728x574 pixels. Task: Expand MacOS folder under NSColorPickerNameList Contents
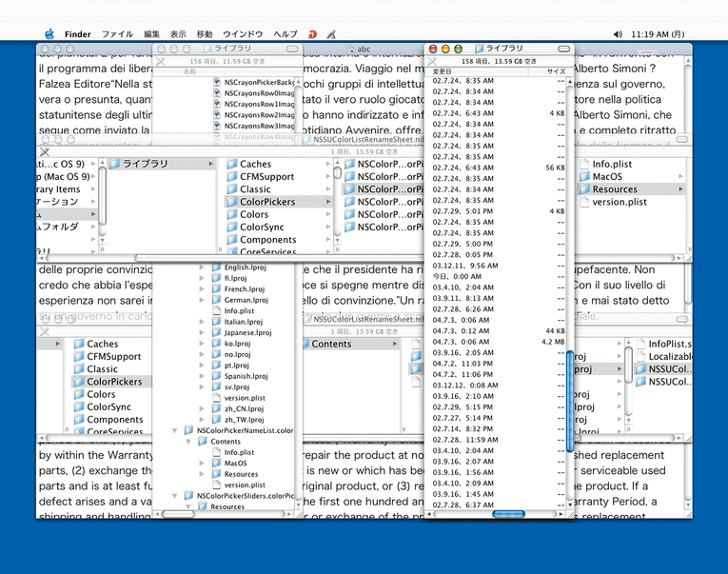202,463
